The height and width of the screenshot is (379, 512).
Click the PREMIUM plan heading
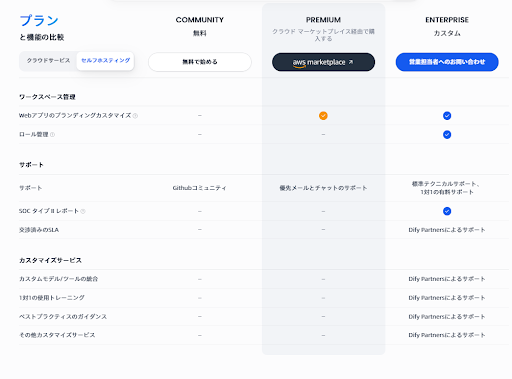[x=323, y=20]
